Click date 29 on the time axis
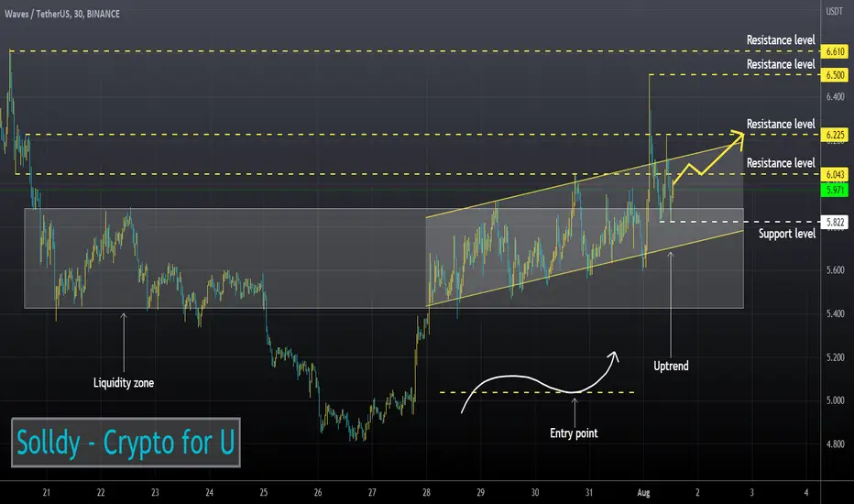Viewport: 854px width, 504px height. [480, 493]
